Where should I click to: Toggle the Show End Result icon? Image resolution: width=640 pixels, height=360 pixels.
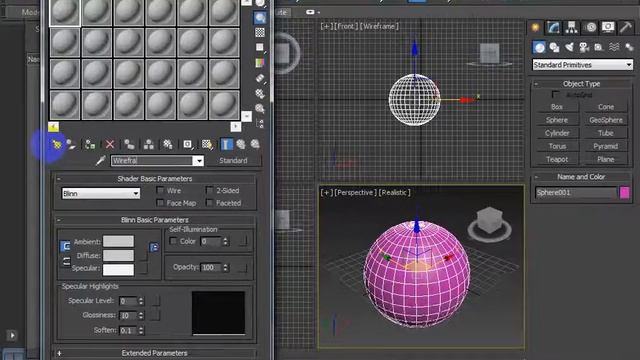pyautogui.click(x=226, y=144)
